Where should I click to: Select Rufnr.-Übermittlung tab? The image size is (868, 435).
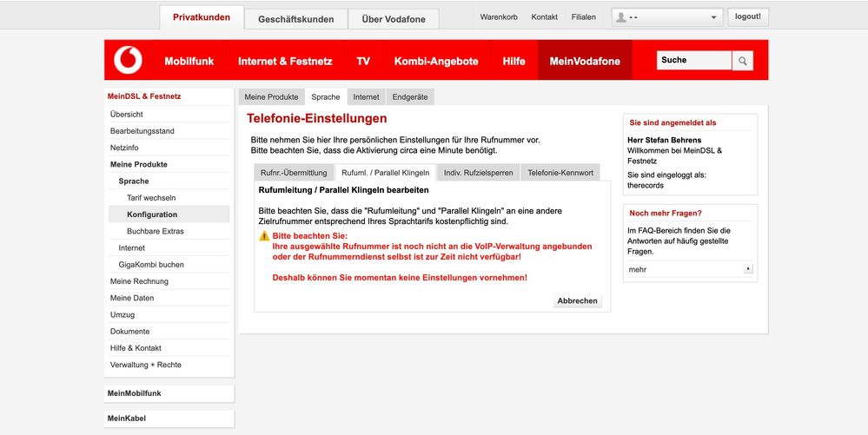click(x=294, y=173)
